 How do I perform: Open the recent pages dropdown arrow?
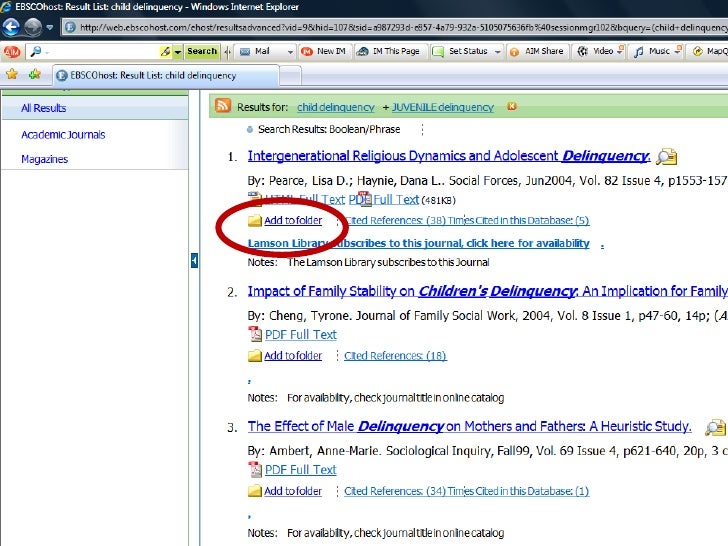click(x=50, y=27)
